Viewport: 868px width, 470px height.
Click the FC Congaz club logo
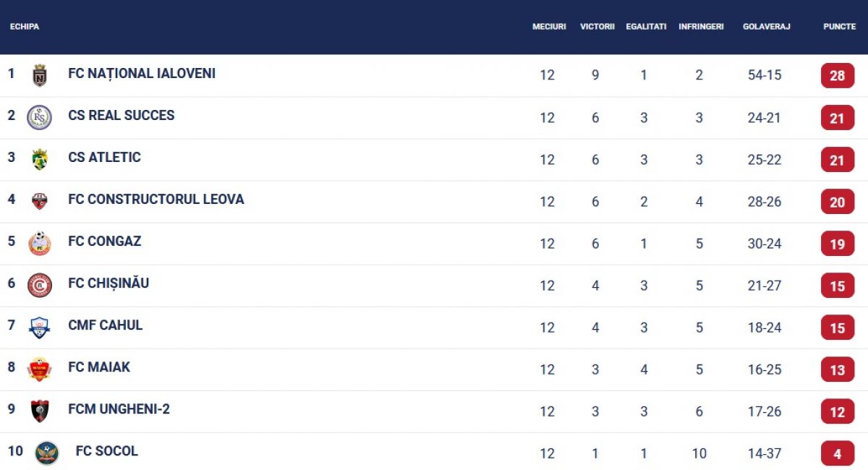click(x=40, y=243)
